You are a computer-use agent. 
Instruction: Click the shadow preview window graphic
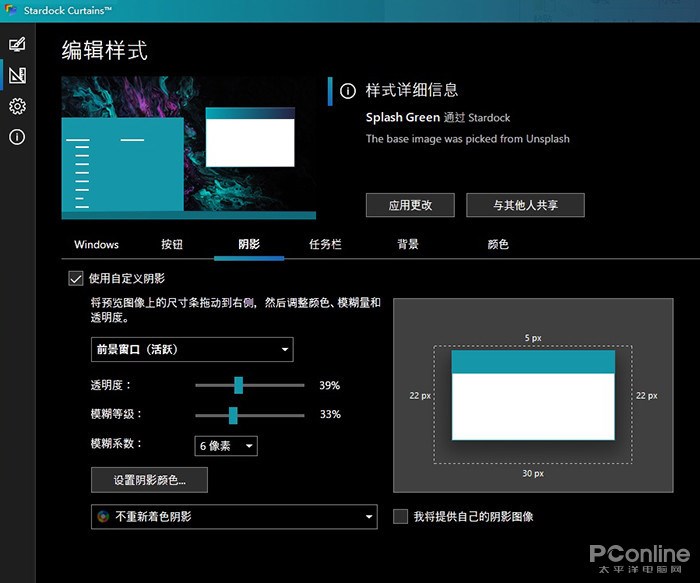click(533, 395)
